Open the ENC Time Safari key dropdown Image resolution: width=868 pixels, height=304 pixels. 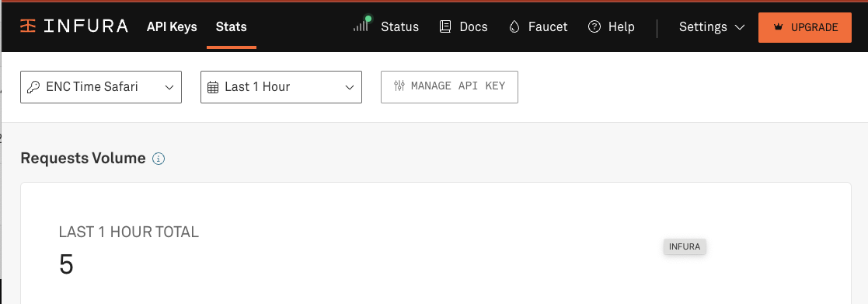(x=101, y=87)
